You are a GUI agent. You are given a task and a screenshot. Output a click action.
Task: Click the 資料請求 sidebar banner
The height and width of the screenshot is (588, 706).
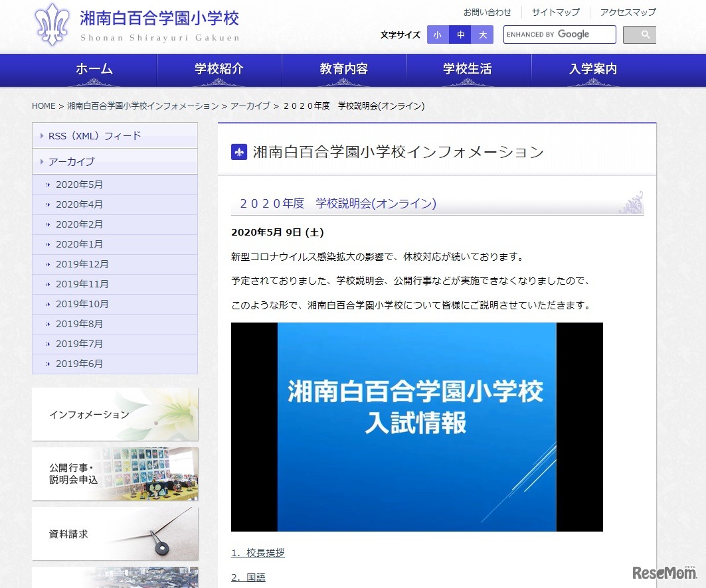[114, 533]
